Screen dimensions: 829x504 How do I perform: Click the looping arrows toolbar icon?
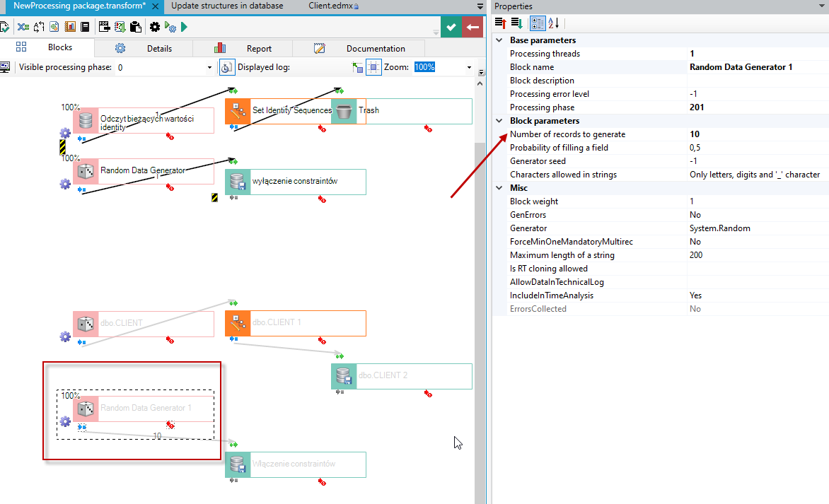tap(39, 27)
